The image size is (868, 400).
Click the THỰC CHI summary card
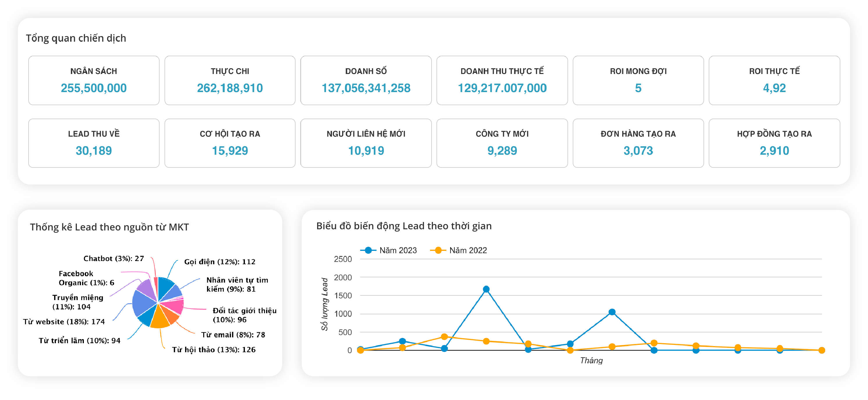tap(230, 80)
